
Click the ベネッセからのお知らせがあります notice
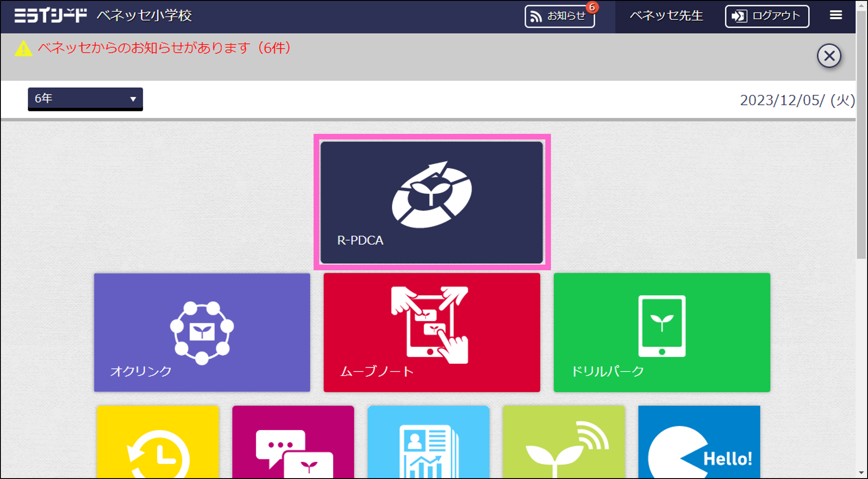(x=164, y=48)
